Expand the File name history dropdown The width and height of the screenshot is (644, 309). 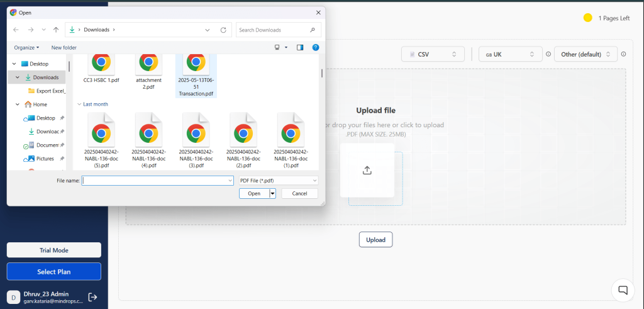click(230, 181)
